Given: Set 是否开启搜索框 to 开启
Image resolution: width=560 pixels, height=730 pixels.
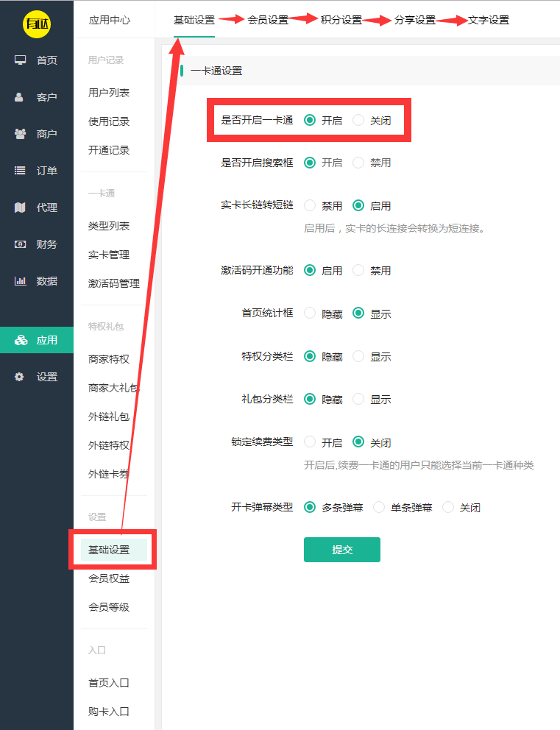Looking at the screenshot, I should [310, 163].
